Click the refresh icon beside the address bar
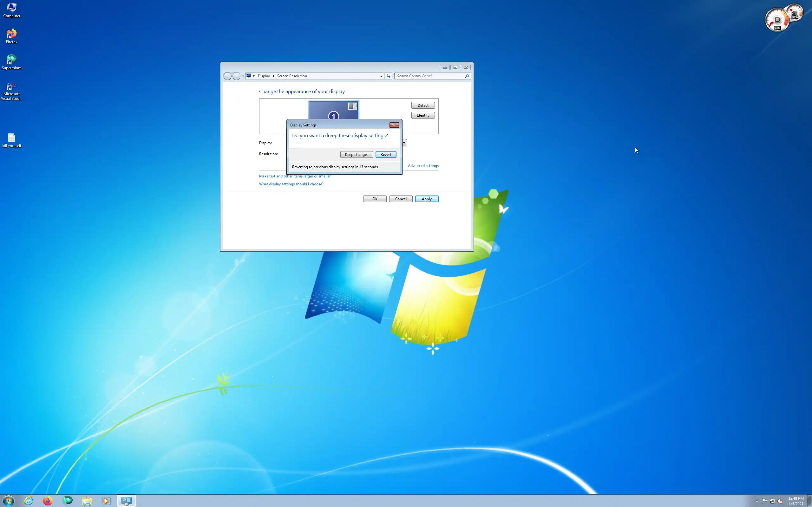 tap(388, 76)
